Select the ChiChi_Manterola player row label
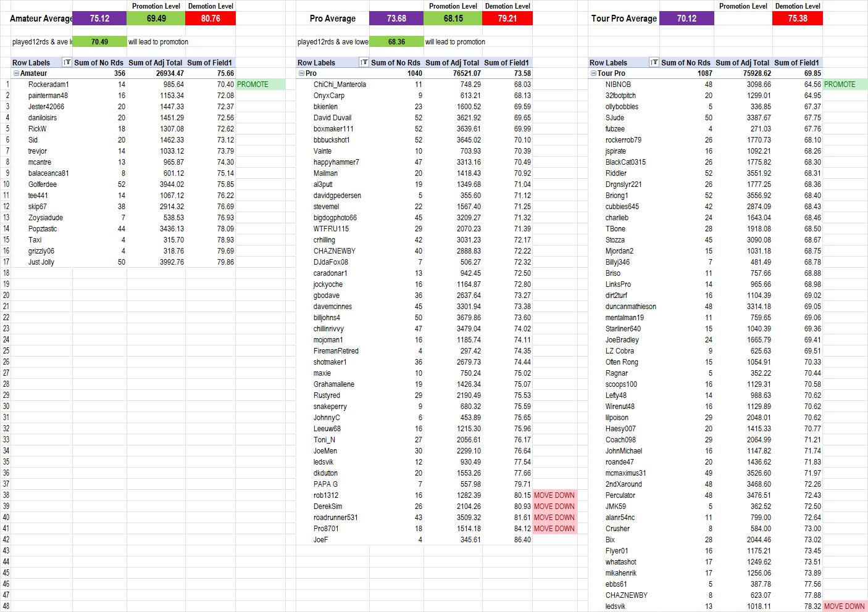The height and width of the screenshot is (612, 868). (340, 85)
